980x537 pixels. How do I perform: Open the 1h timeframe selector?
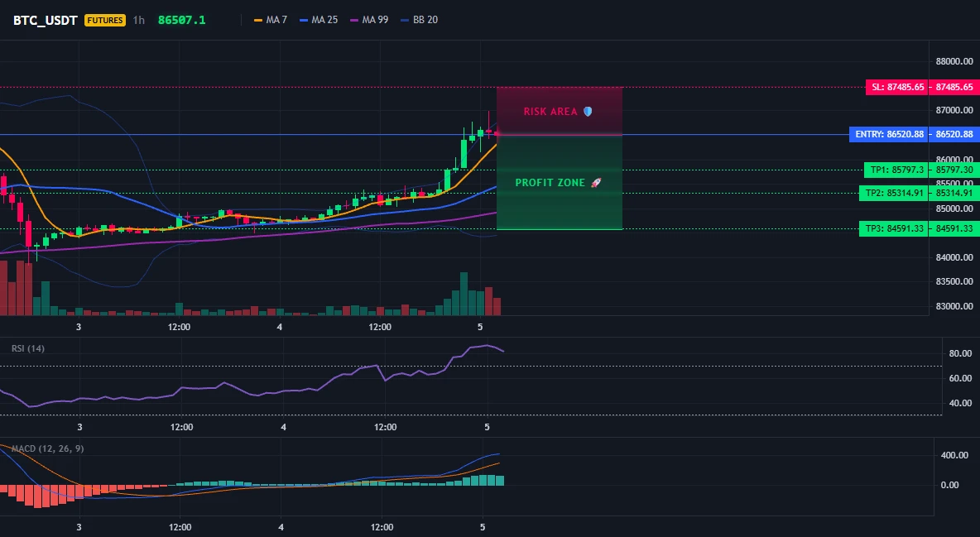[139, 20]
